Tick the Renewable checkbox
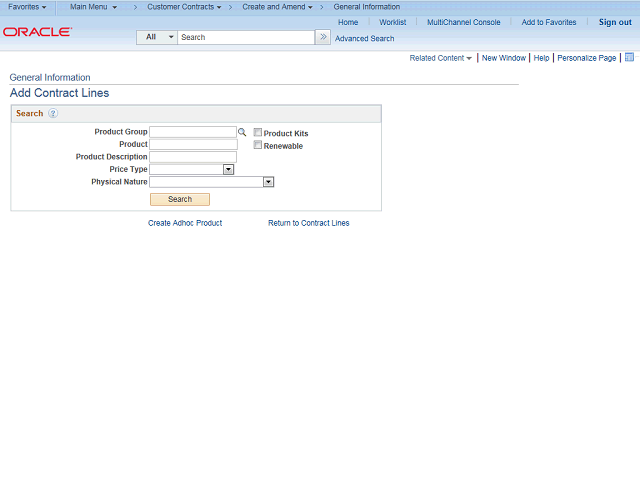The width and height of the screenshot is (640, 480). (x=258, y=145)
